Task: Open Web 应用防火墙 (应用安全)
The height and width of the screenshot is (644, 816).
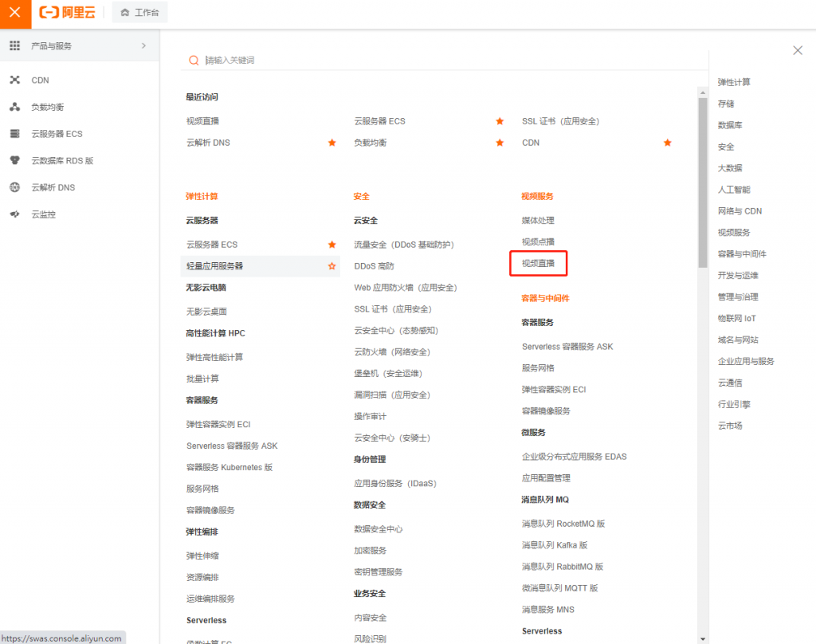Action: (406, 288)
